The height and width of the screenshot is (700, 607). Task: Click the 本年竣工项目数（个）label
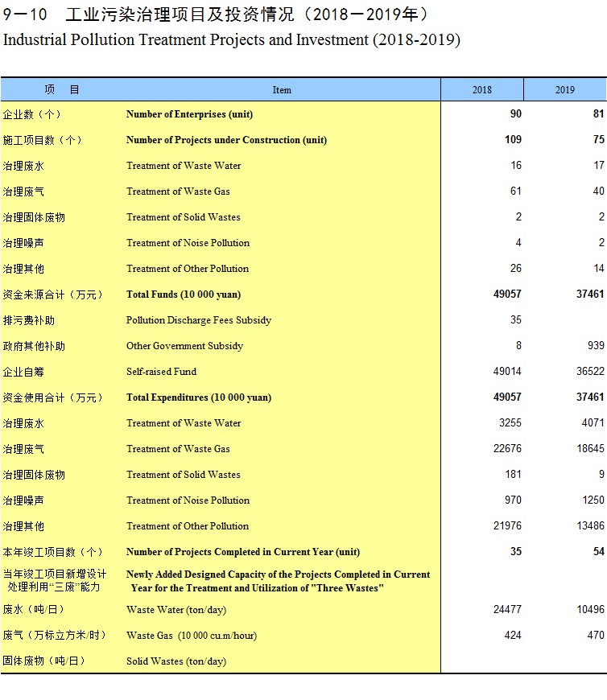click(x=52, y=552)
